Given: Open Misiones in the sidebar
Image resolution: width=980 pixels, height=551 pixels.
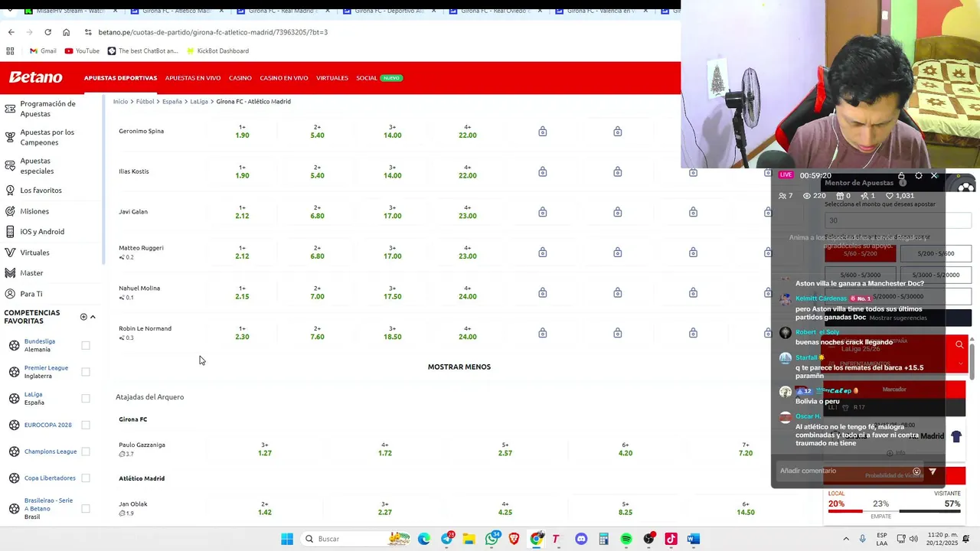Looking at the screenshot, I should click(34, 211).
